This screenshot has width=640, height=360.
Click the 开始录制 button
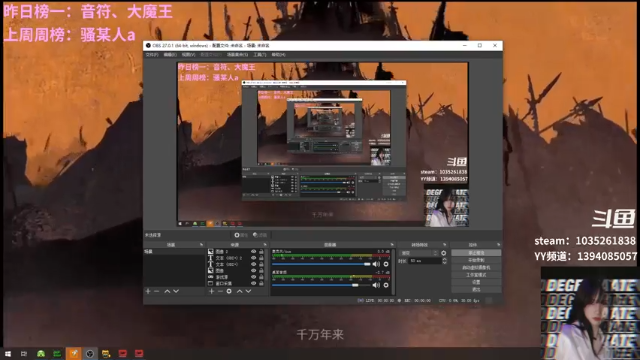pos(476,260)
